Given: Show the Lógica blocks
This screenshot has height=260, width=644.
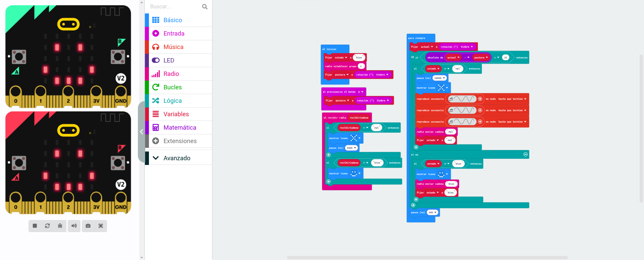Looking at the screenshot, I should point(178,101).
